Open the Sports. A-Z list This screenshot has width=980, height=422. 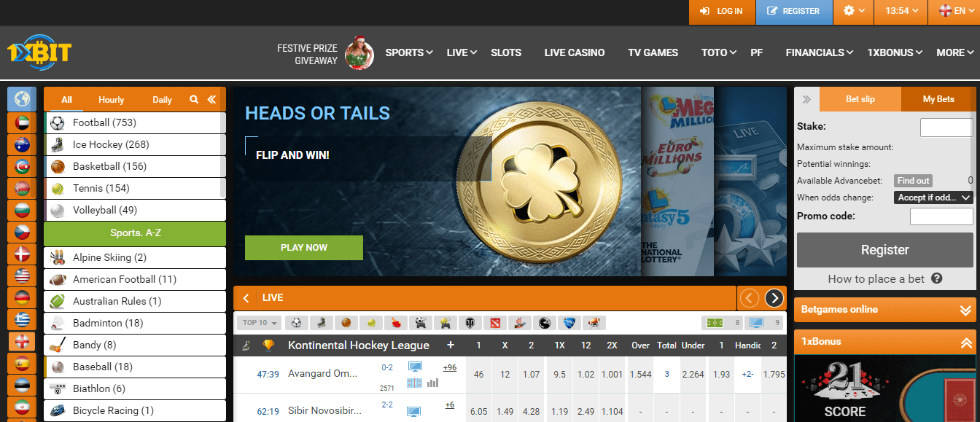point(135,233)
